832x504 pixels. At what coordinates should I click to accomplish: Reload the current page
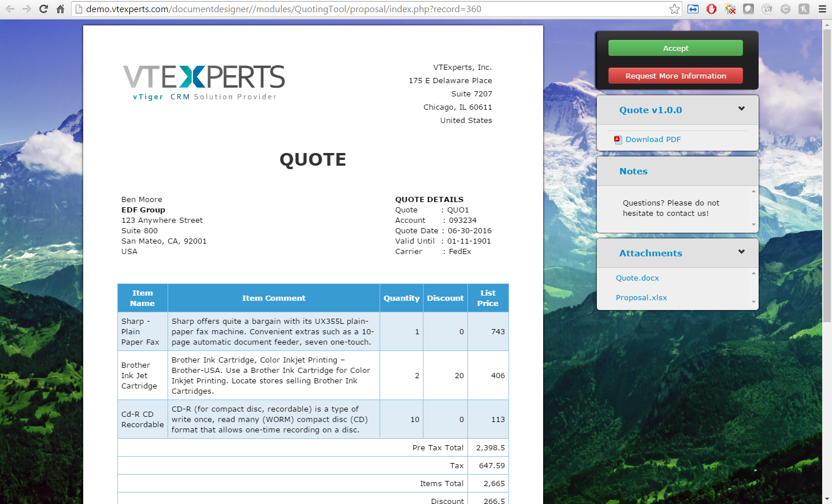pos(43,9)
